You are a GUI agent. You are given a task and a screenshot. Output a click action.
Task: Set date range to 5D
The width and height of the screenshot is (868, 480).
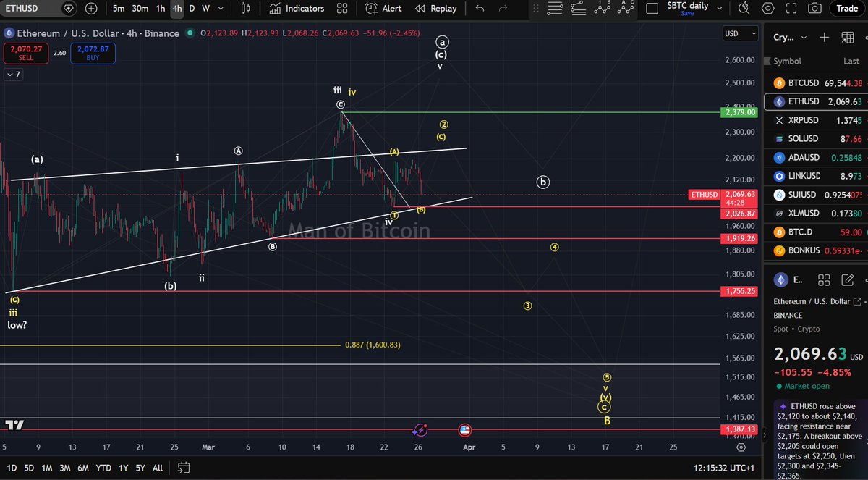click(x=29, y=468)
